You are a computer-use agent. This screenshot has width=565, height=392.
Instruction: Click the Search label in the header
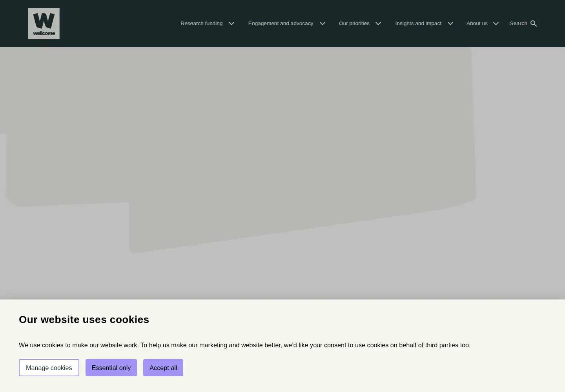tap(518, 24)
